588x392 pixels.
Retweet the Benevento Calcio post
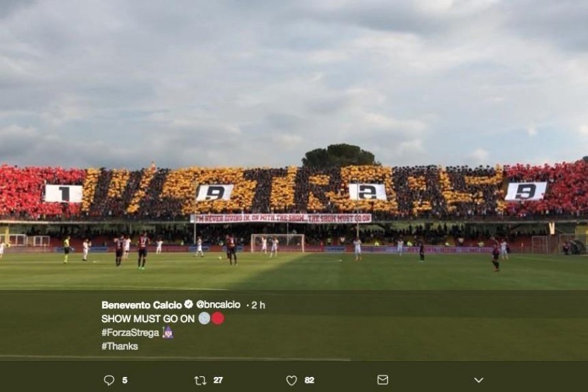pyautogui.click(x=201, y=380)
